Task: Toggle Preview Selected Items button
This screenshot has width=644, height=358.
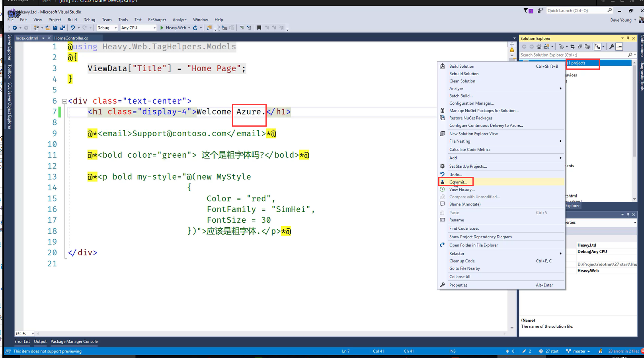Action: (x=619, y=47)
